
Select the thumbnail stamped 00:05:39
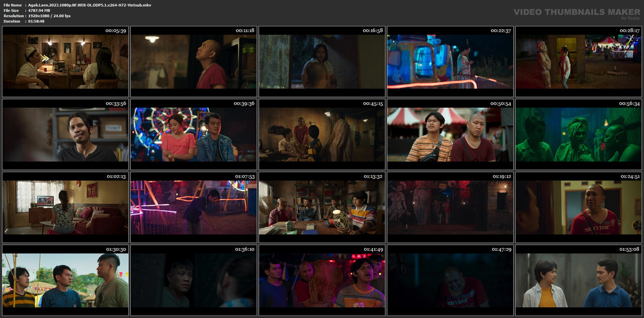(65, 61)
